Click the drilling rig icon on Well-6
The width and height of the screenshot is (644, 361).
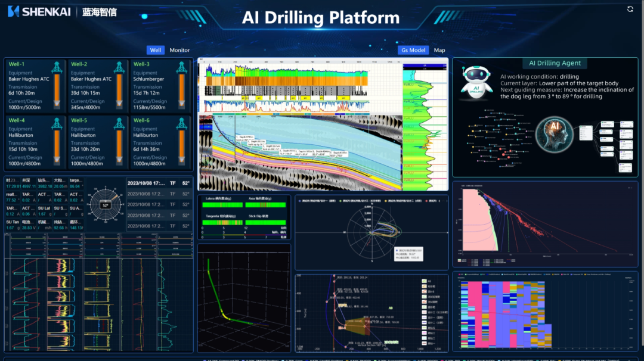coord(181,123)
